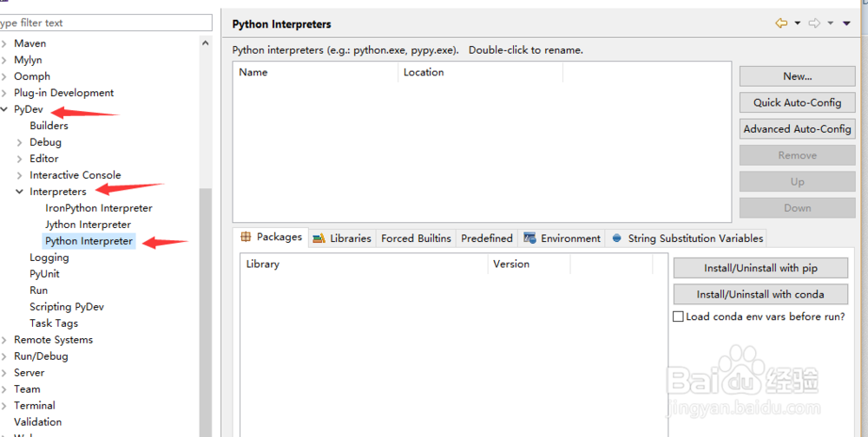Viewport: 868px width, 437px height.
Task: Click the String Substitution Variables blue icon
Action: click(616, 238)
